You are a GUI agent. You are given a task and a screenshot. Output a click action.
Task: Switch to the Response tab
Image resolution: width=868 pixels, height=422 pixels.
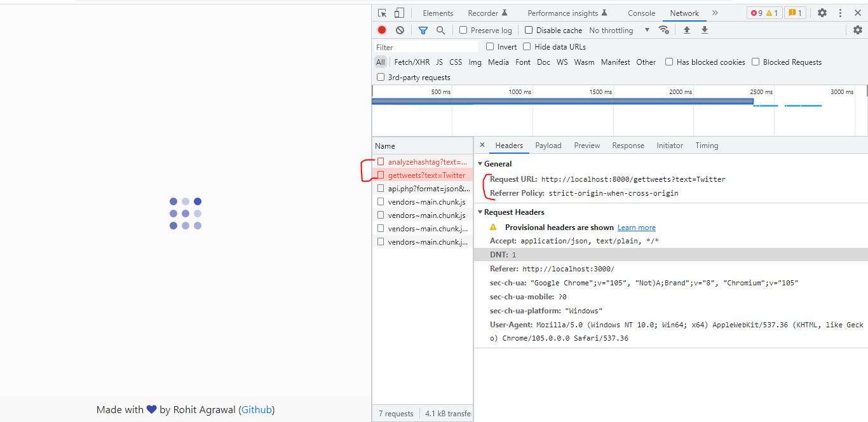point(628,146)
